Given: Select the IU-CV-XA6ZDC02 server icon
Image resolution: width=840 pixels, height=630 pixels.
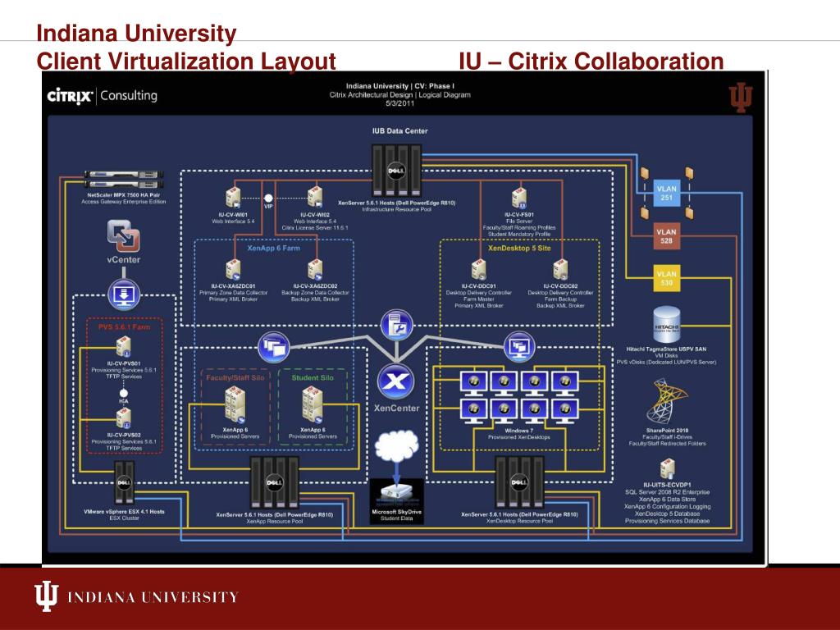Looking at the screenshot, I should 315,270.
